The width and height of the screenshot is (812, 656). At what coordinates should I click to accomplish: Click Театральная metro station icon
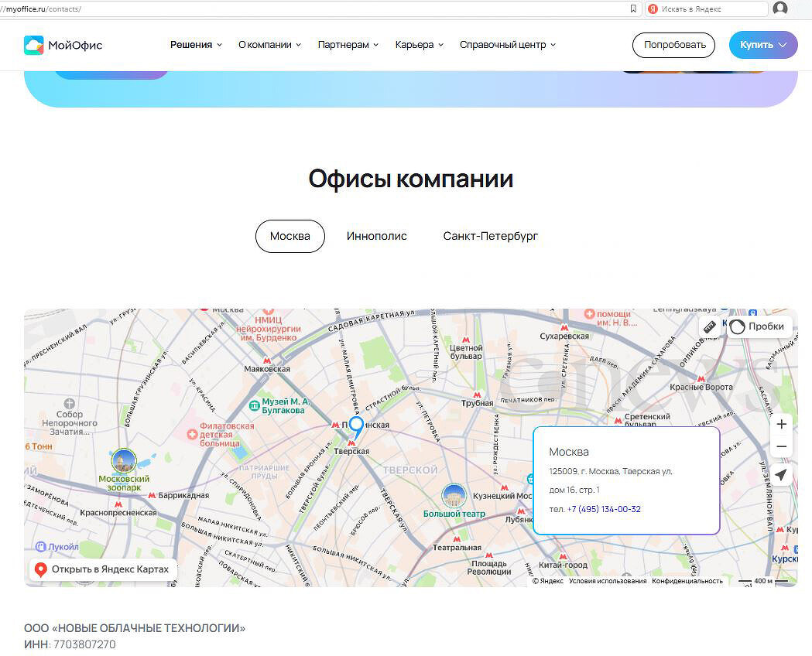[457, 538]
